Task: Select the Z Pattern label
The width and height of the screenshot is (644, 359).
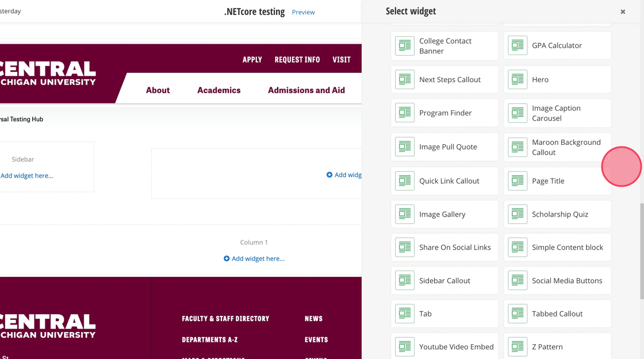Action: (x=547, y=347)
